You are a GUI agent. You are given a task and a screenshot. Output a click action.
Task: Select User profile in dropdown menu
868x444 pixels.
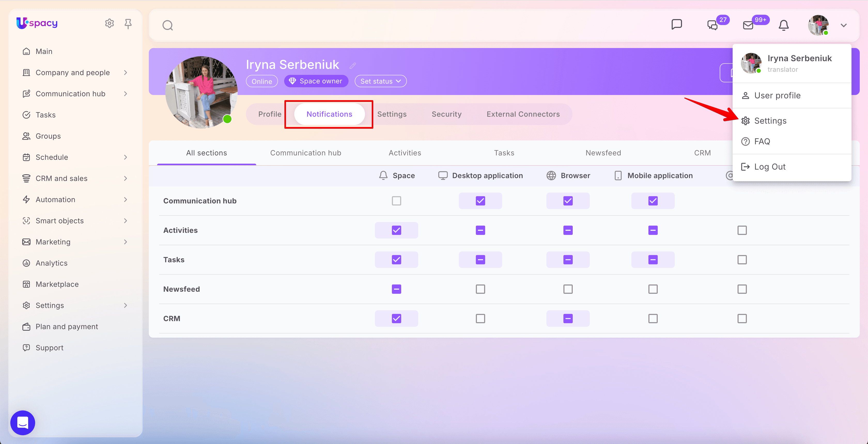[792, 96]
